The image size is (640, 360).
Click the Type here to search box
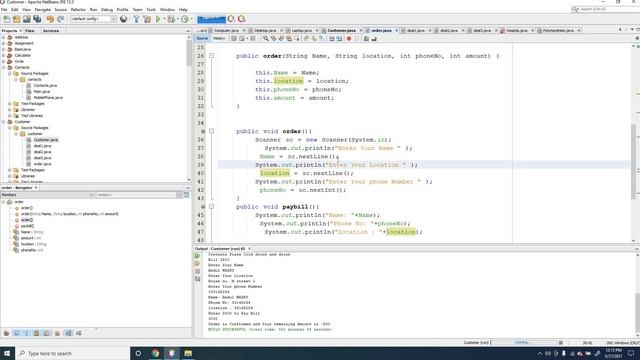[73, 353]
